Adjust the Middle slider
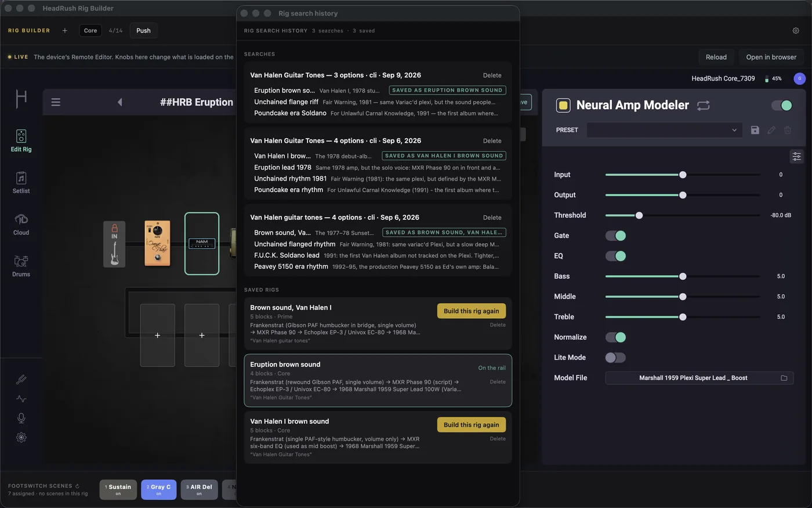812x508 pixels. coord(683,297)
